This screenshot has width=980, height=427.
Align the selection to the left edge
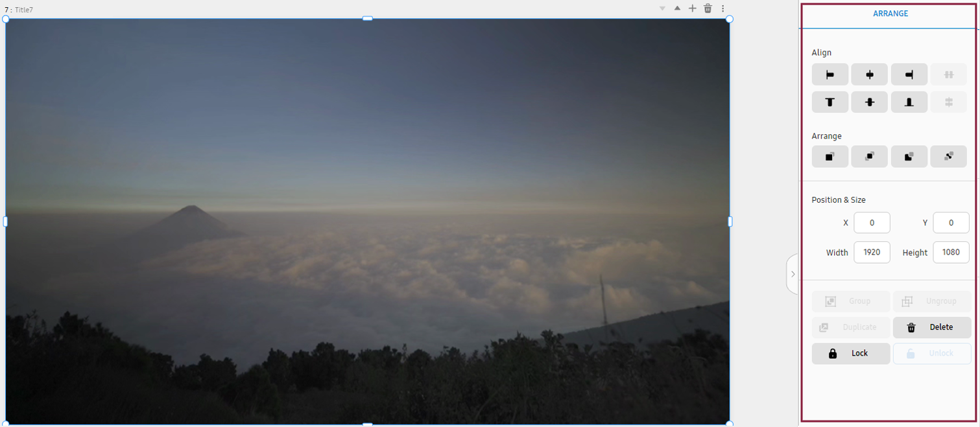pos(830,75)
